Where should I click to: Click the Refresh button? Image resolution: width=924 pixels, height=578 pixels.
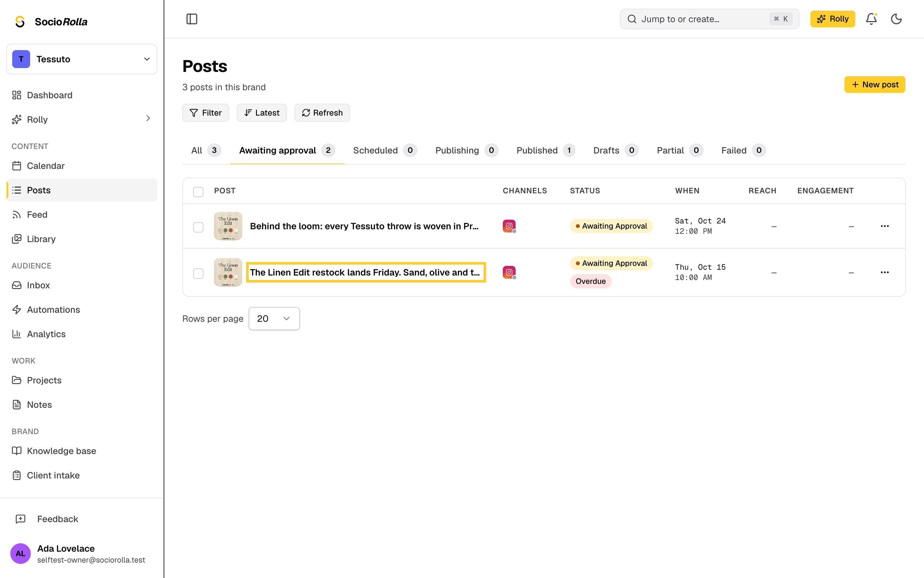[x=322, y=113]
